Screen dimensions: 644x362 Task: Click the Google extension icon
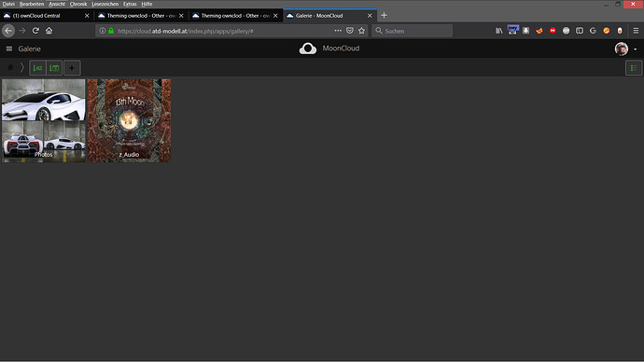593,31
